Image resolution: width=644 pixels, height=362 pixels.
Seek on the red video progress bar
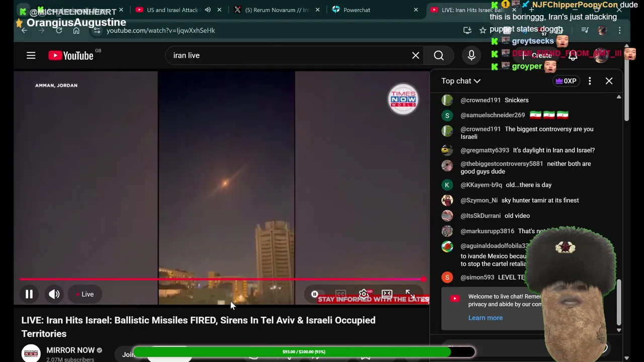[223, 279]
